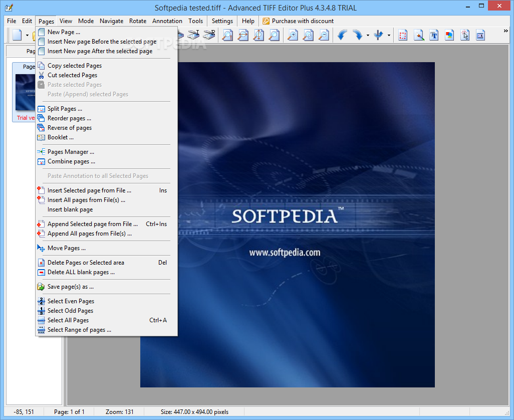
Task: Choose Select Range of pages...
Action: (x=107, y=330)
